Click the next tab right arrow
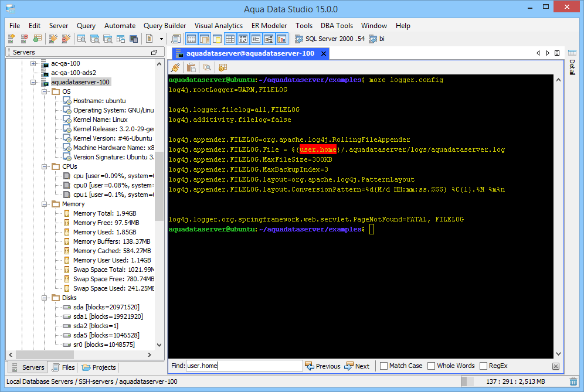 (548, 53)
